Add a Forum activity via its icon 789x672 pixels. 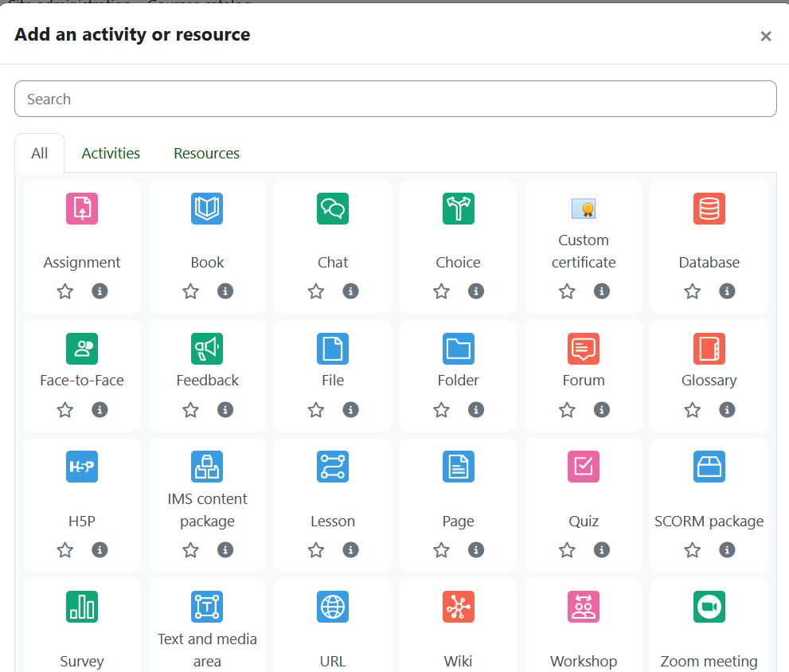[584, 349]
